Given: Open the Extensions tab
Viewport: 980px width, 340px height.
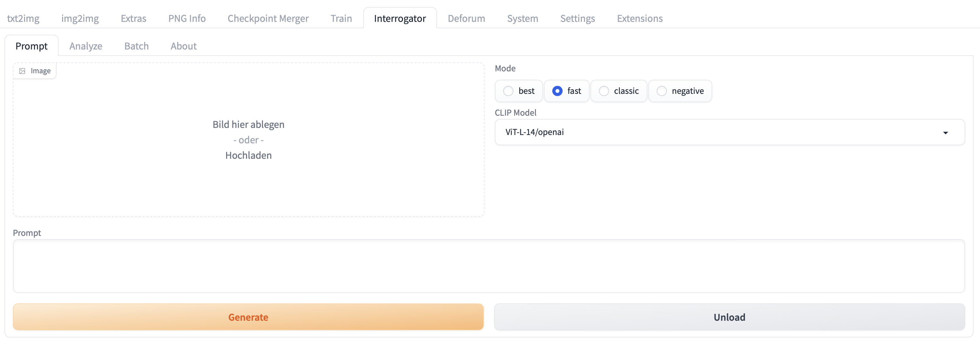Looking at the screenshot, I should (640, 18).
